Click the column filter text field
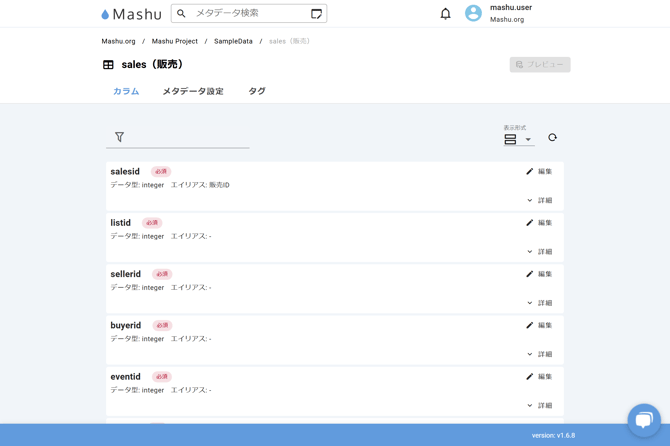The width and height of the screenshot is (670, 446). click(x=185, y=137)
